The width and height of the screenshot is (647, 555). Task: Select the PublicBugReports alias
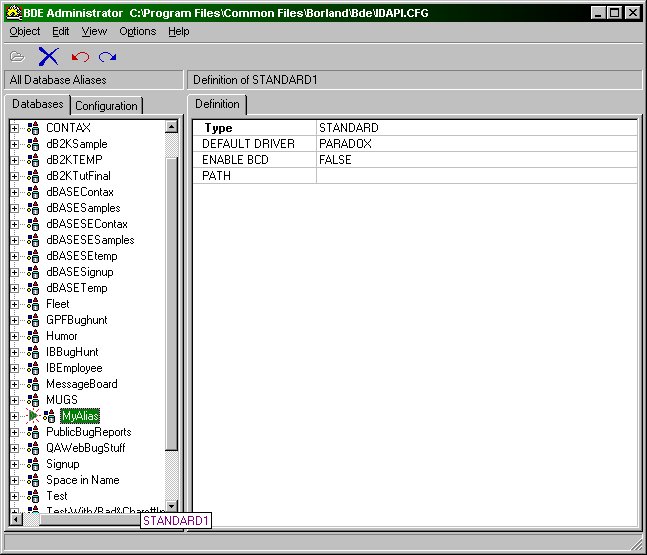pos(88,432)
